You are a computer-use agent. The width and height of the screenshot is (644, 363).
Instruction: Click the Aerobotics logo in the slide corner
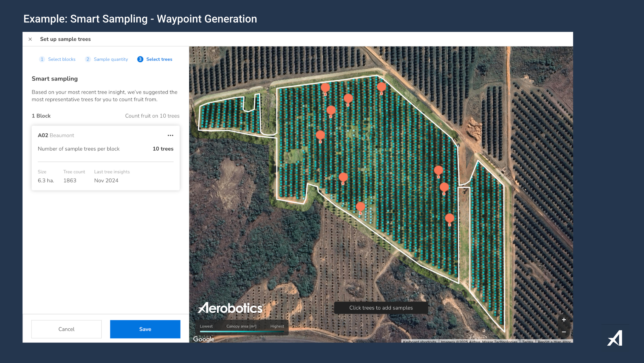pos(615,338)
